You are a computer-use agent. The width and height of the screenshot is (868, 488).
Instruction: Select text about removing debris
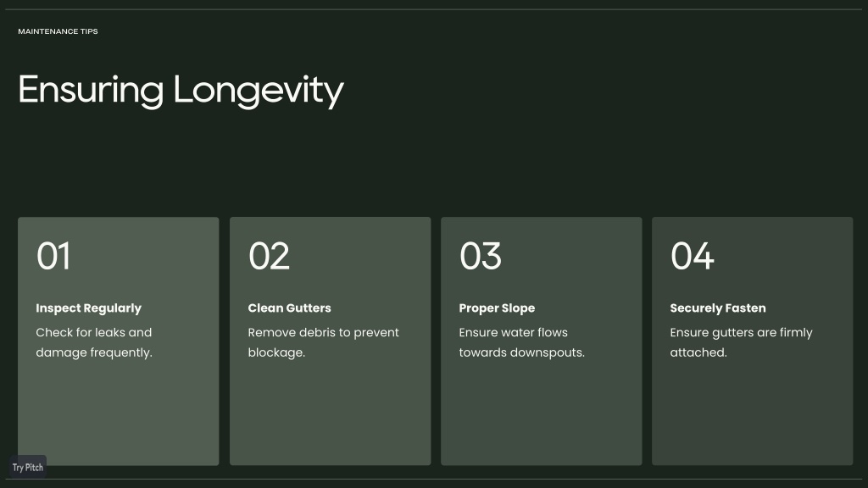323,342
